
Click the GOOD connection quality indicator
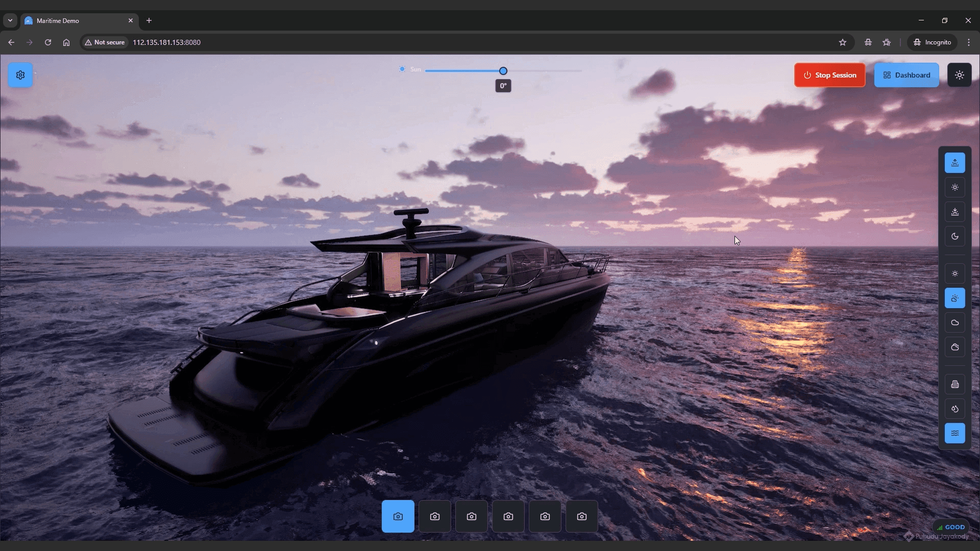click(951, 527)
